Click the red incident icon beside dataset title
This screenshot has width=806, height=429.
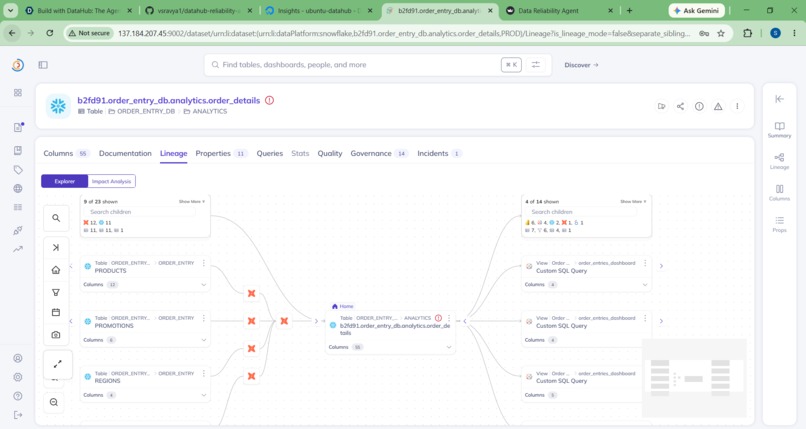click(x=269, y=100)
